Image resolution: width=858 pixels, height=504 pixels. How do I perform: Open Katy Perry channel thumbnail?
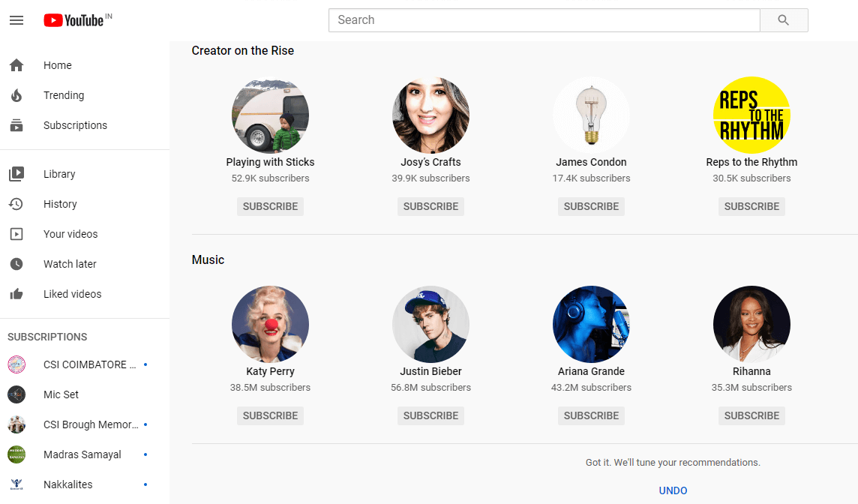click(x=270, y=324)
